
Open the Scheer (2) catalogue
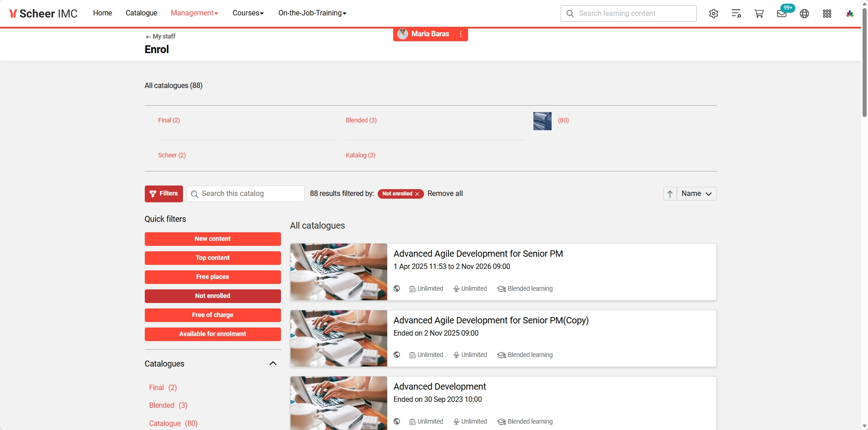[x=172, y=155]
